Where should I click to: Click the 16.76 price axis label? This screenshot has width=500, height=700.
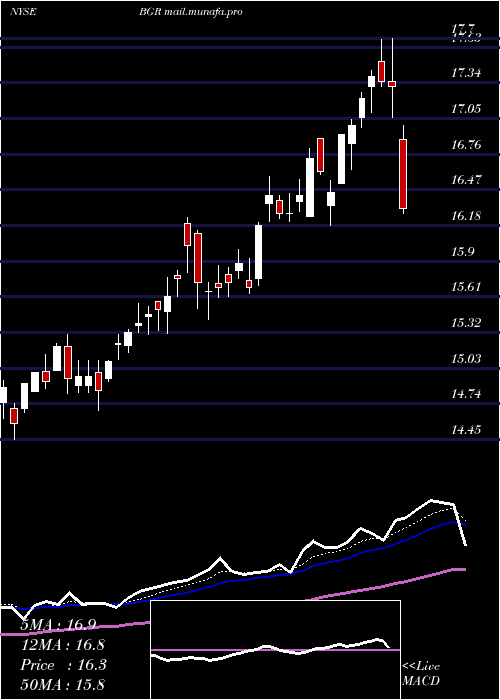pos(466,145)
